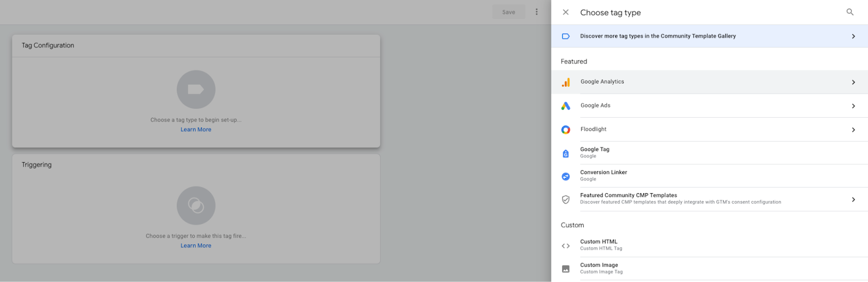The width and height of the screenshot is (868, 282).
Task: Close the Choose tag type panel
Action: coord(565,12)
